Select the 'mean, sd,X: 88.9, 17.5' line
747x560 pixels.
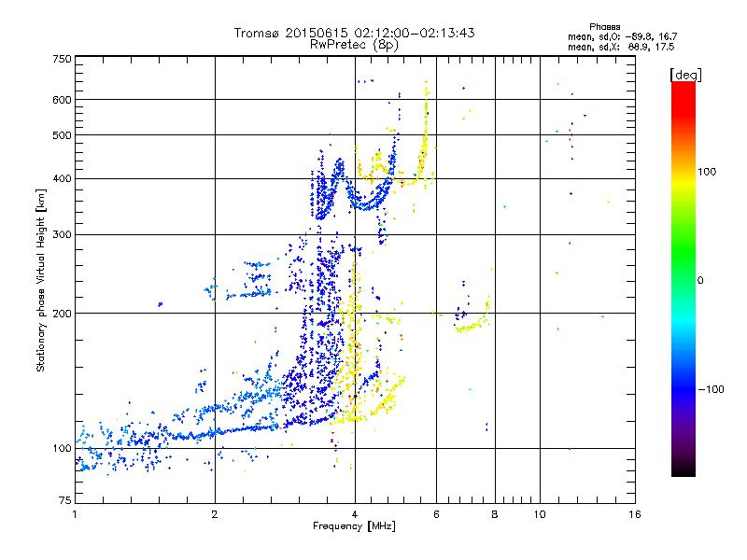point(621,47)
